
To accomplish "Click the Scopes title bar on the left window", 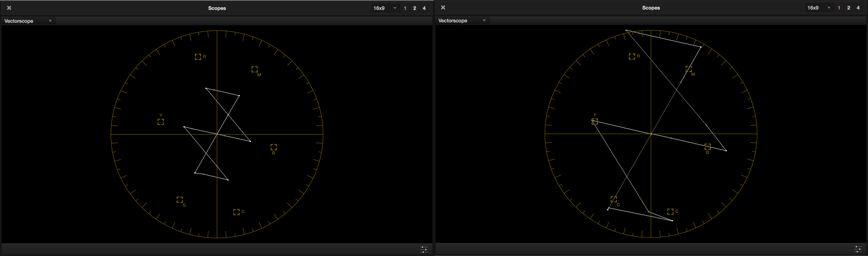I will point(217,8).
